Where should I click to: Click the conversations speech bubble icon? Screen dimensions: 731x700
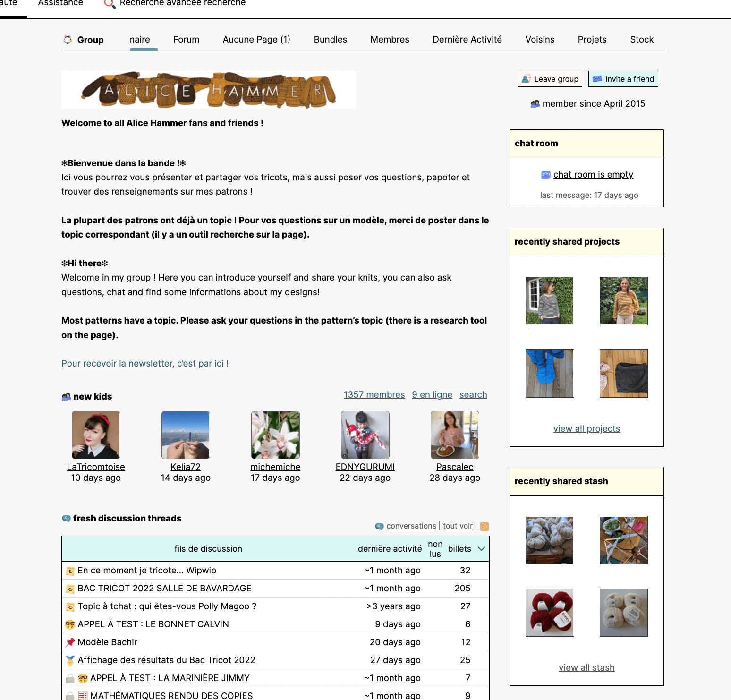coord(379,526)
